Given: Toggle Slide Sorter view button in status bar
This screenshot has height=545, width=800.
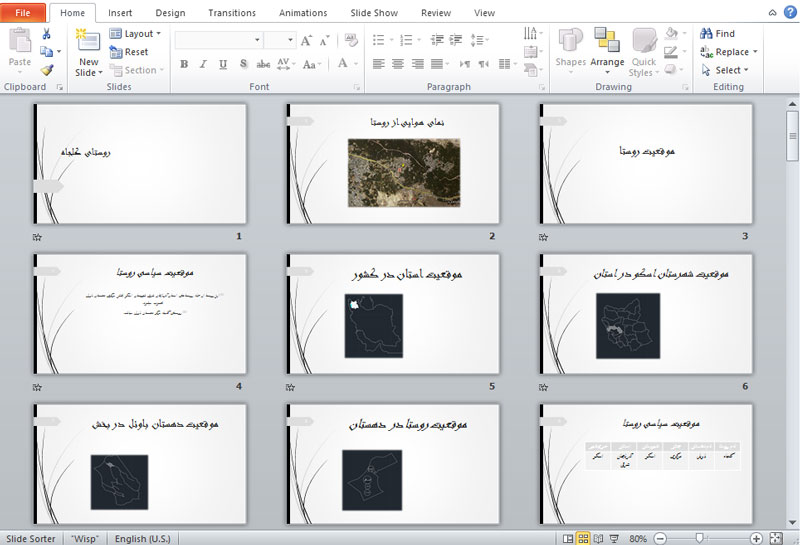Looking at the screenshot, I should click(x=585, y=538).
